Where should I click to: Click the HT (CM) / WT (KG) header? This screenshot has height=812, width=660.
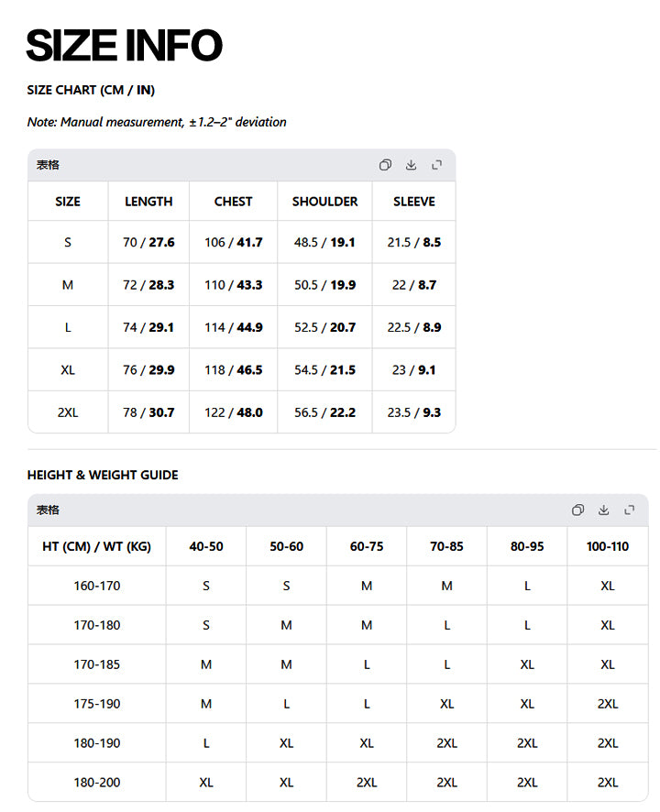(x=97, y=546)
